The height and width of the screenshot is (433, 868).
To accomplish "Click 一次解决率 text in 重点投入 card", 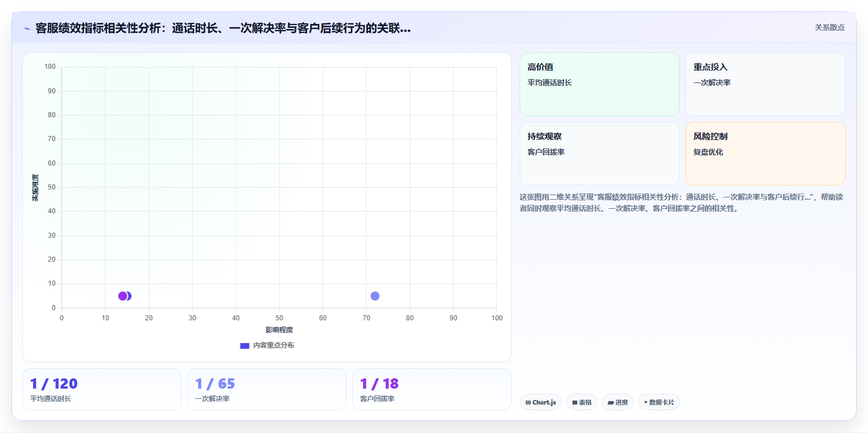I will [x=711, y=83].
